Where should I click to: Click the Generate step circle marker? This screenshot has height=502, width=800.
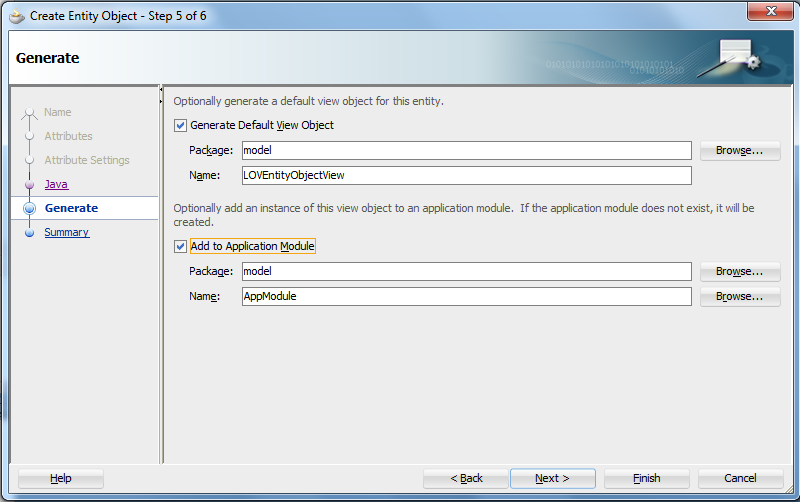click(30, 208)
